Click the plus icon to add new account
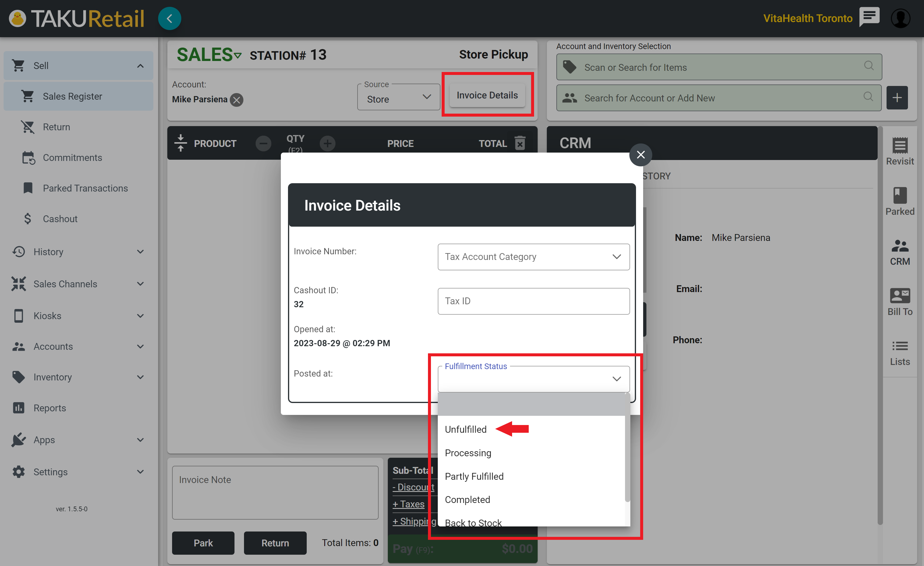Screen dimensions: 924x566 (x=897, y=98)
